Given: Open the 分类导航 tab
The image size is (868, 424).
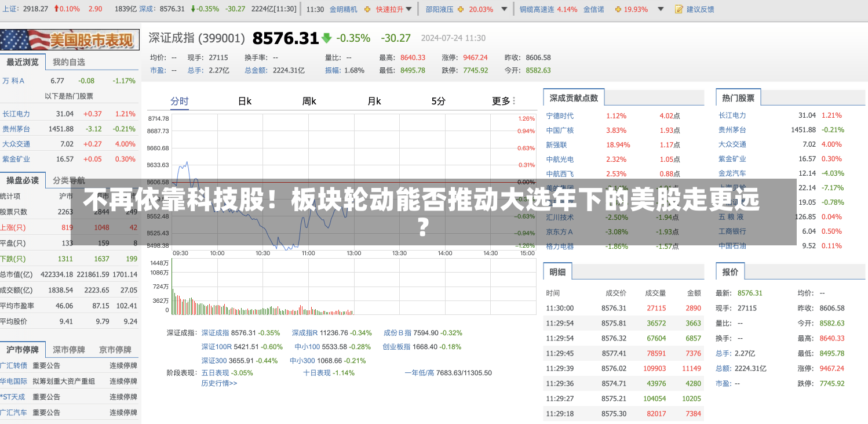Looking at the screenshot, I should [x=69, y=180].
